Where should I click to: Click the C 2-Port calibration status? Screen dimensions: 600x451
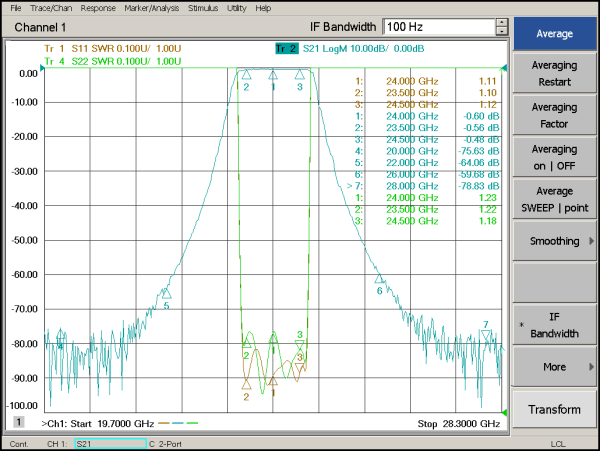click(165, 444)
